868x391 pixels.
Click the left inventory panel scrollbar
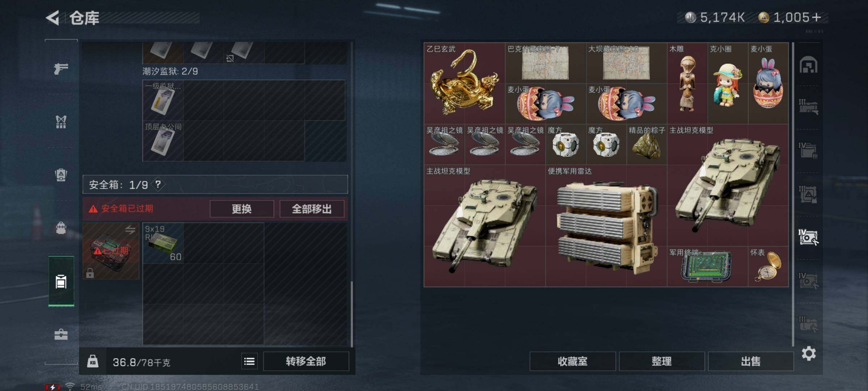click(352, 313)
